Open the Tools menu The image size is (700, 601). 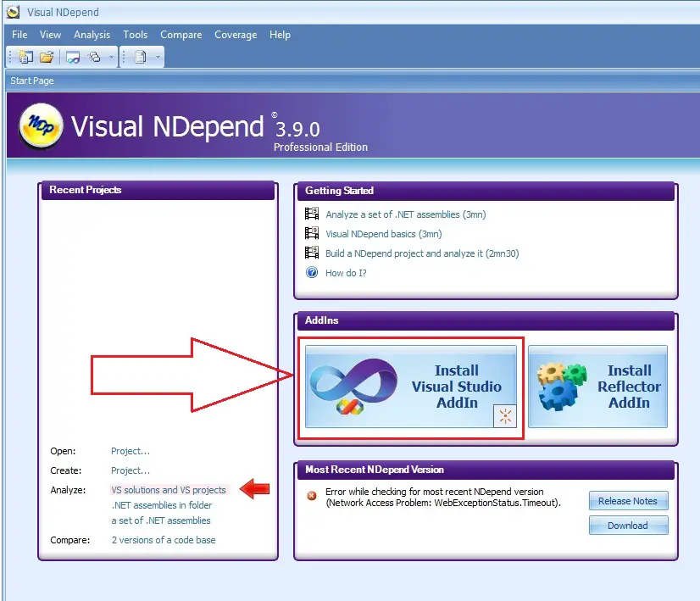coord(136,35)
